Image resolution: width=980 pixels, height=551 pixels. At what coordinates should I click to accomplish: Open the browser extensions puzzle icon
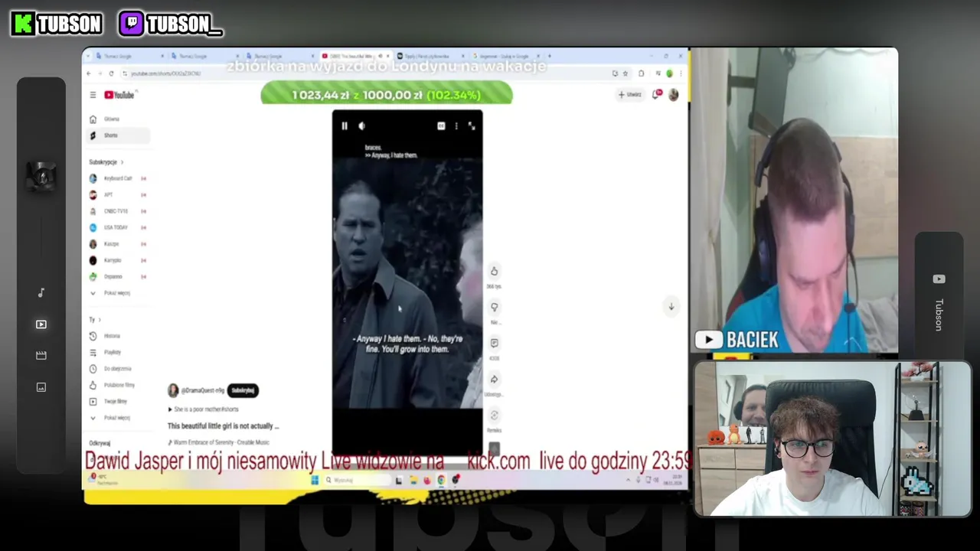coord(641,73)
